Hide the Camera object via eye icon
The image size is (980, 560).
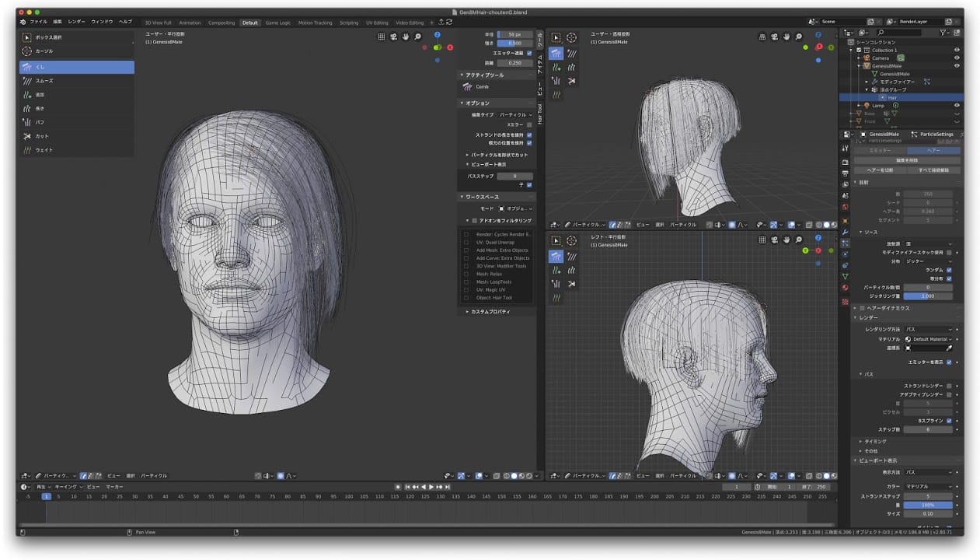(957, 58)
